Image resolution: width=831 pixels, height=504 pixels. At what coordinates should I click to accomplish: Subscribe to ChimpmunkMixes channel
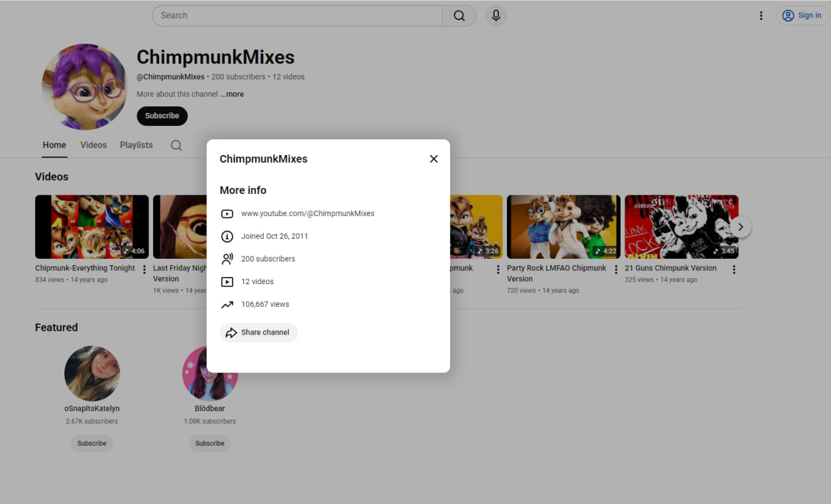click(x=162, y=116)
